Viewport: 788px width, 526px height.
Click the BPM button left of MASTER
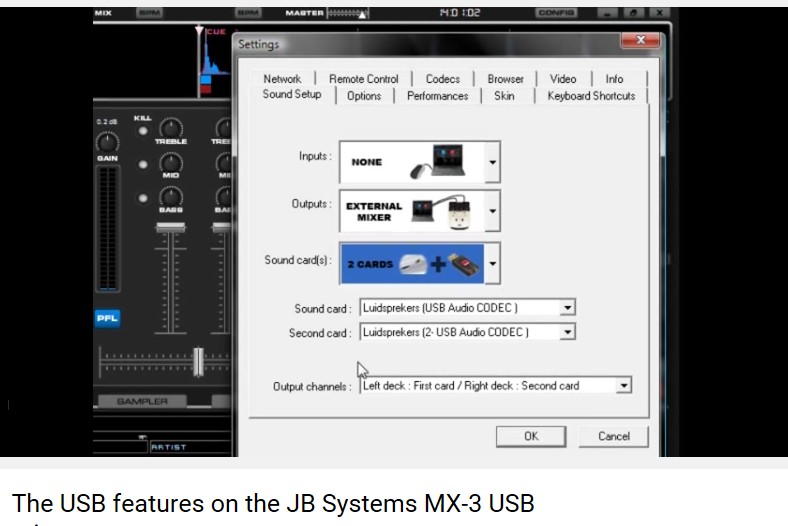coord(248,13)
